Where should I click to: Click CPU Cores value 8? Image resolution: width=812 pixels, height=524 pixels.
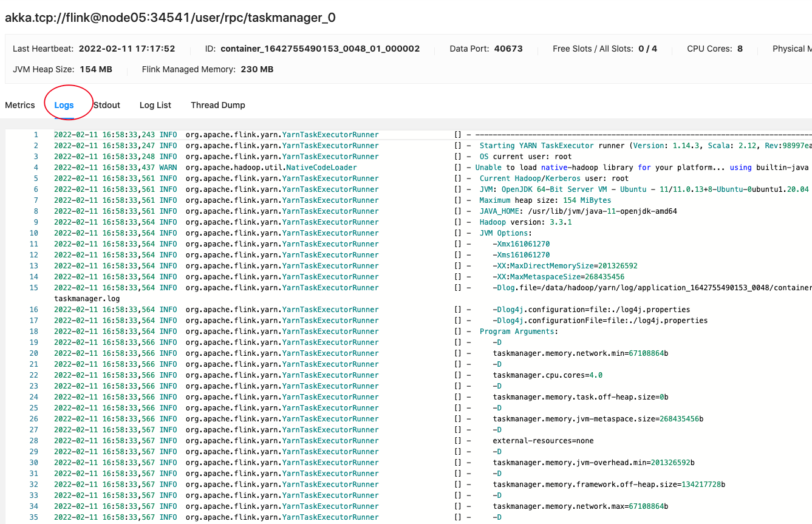coord(740,49)
